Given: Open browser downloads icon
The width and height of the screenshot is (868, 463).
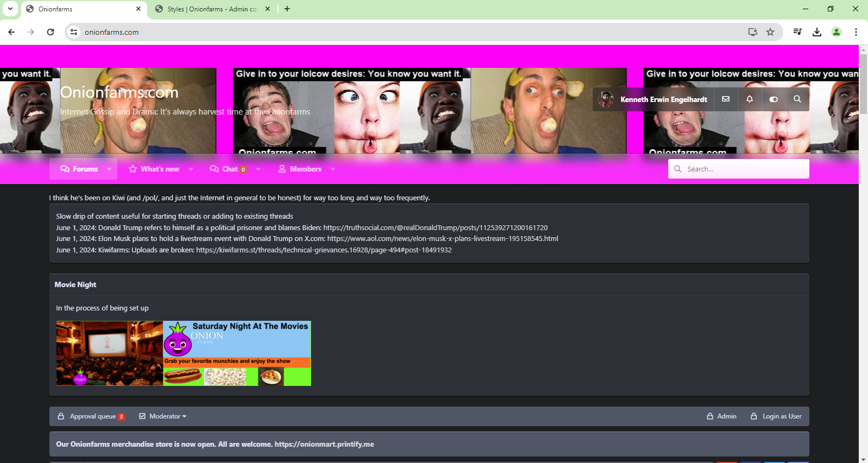Looking at the screenshot, I should (x=817, y=32).
